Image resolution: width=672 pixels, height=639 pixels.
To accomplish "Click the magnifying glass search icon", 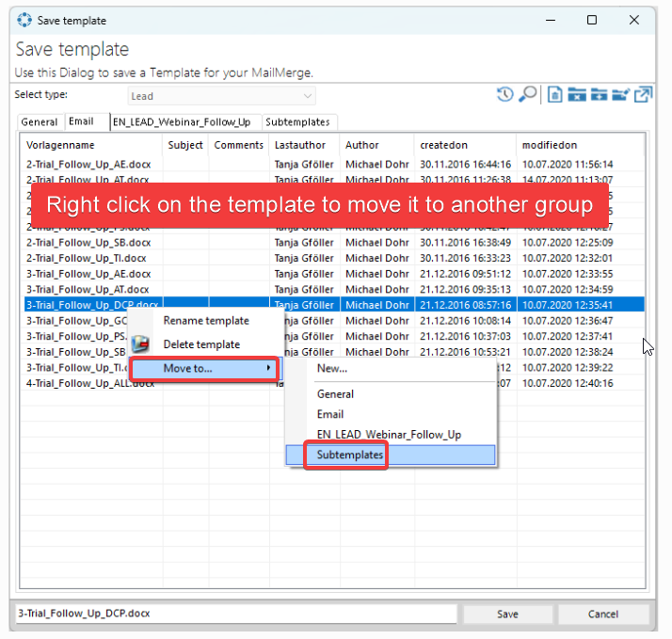I will (x=528, y=94).
